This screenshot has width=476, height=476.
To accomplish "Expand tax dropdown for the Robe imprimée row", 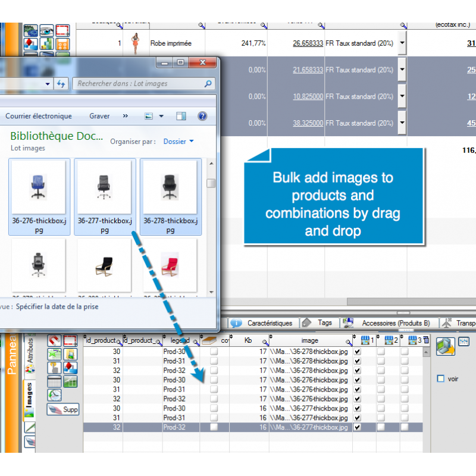I will tap(402, 43).
